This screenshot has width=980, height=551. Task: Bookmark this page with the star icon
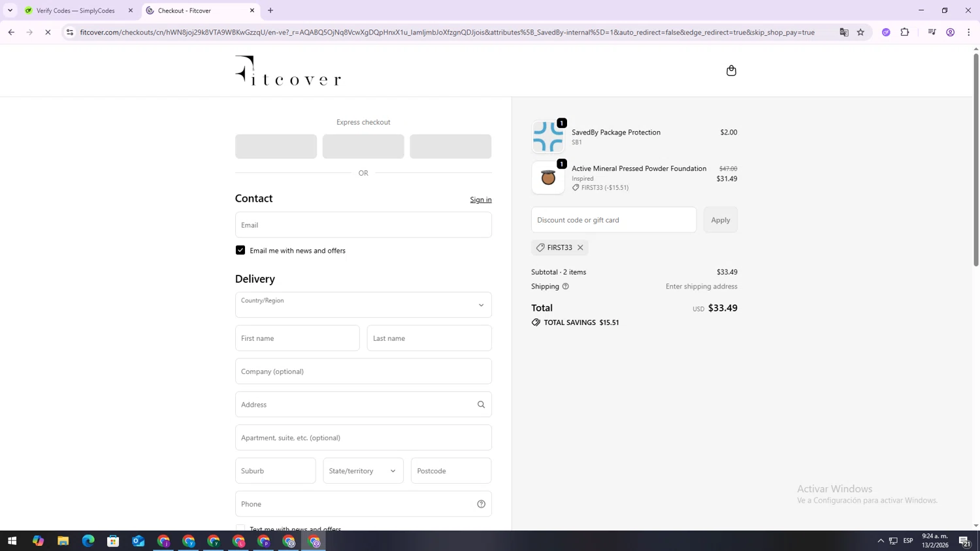pyautogui.click(x=860, y=32)
